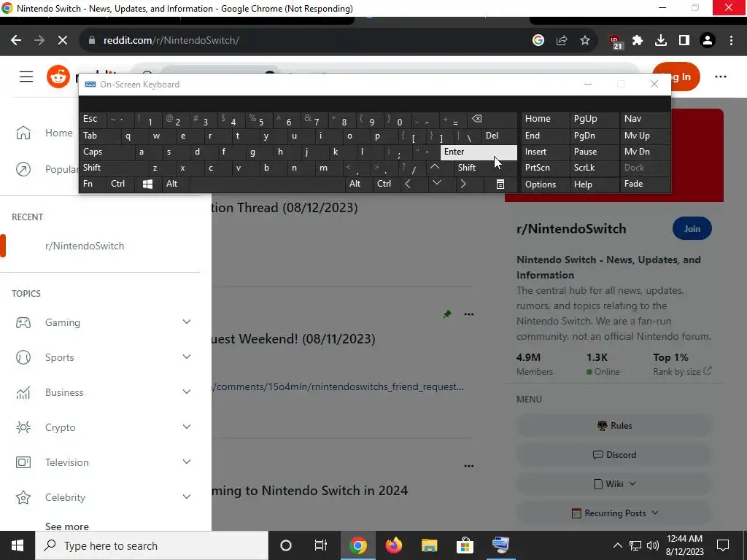Open the Rules menu button
Image resolution: width=747 pixels, height=560 pixels.
(x=614, y=426)
